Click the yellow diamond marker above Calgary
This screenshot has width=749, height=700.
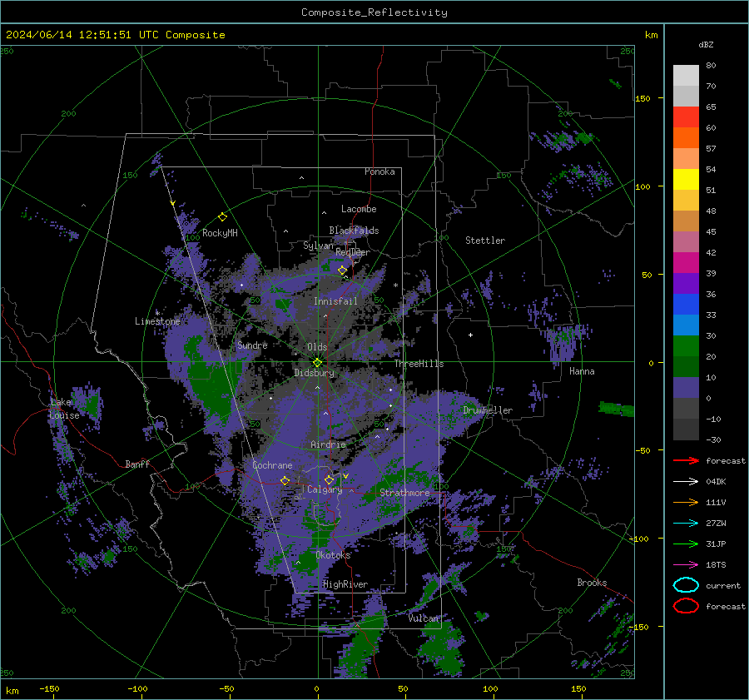(329, 479)
